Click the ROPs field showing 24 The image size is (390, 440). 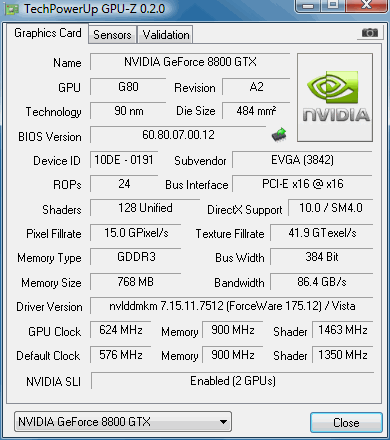124,184
